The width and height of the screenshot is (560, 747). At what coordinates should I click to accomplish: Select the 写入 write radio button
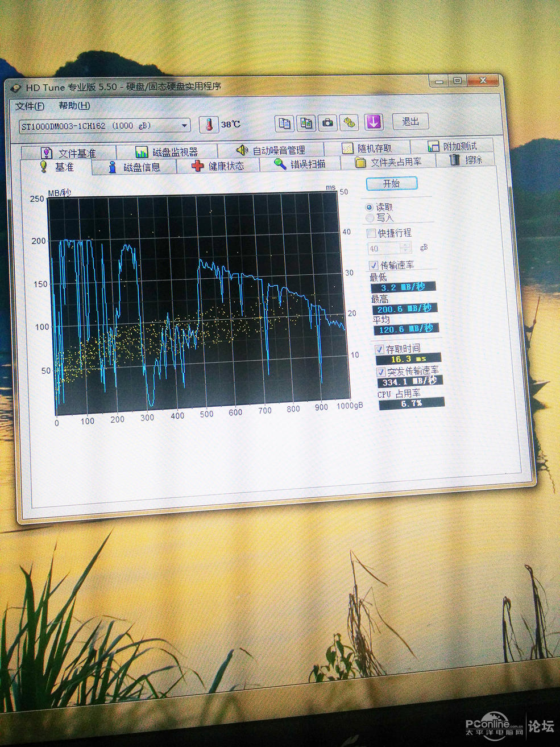tap(370, 218)
